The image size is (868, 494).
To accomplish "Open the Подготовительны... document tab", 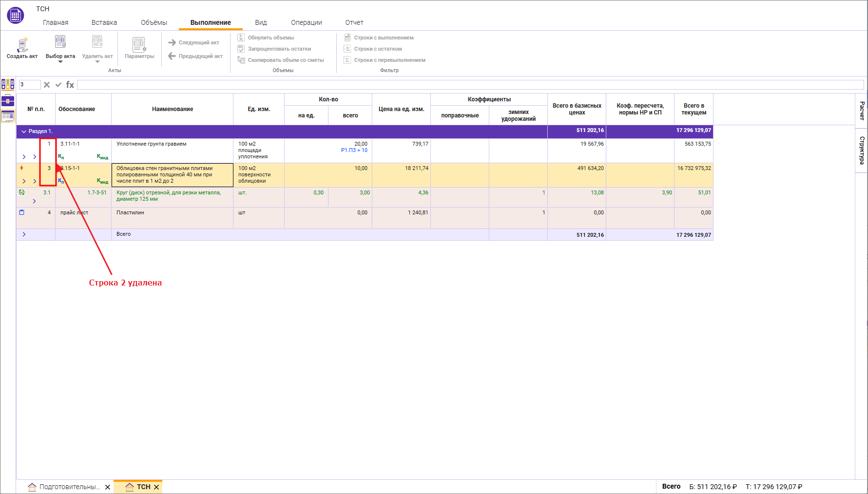I will tap(64, 487).
